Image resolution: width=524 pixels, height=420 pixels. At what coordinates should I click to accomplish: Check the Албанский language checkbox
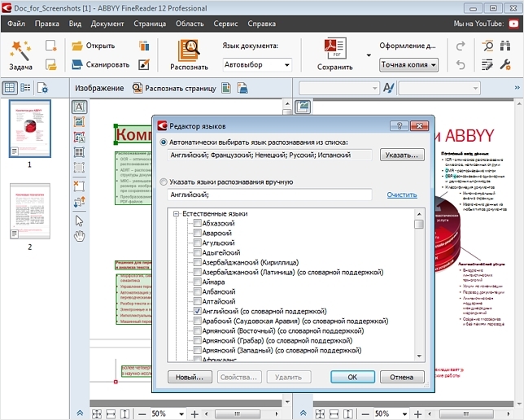click(x=197, y=291)
